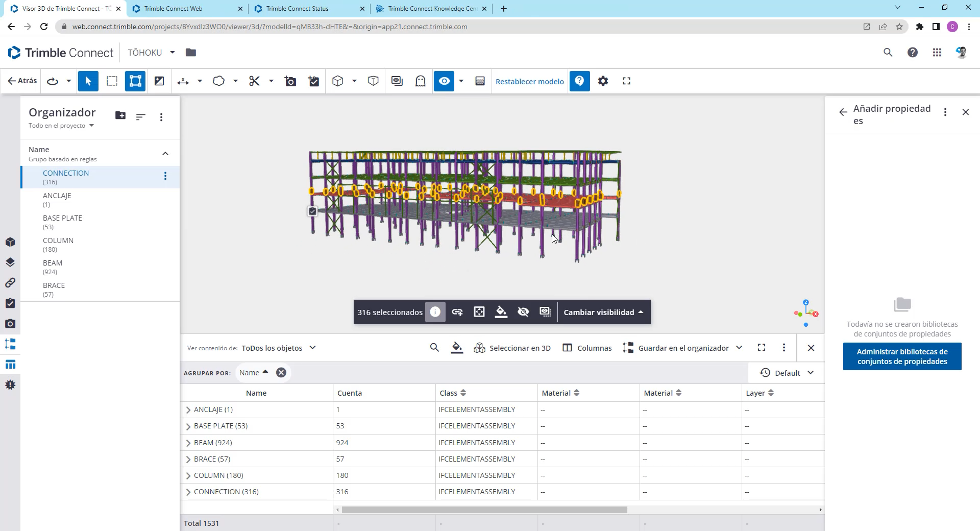Click zoom-to-selection icon in selection bar
980x531 pixels.
479,312
